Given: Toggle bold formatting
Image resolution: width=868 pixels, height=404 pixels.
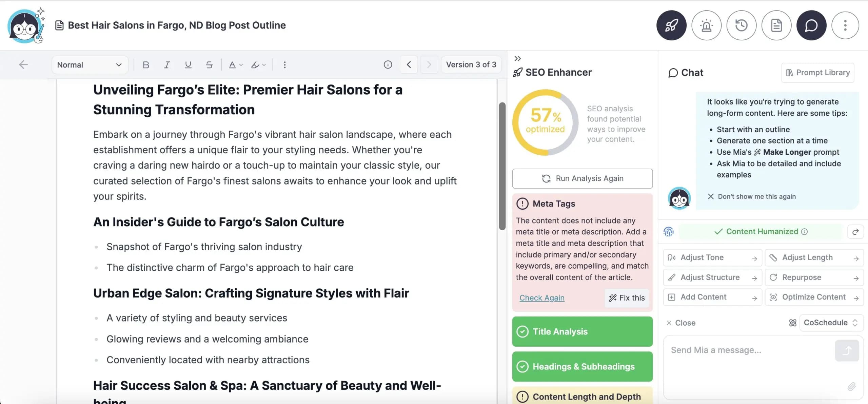Looking at the screenshot, I should tap(146, 64).
